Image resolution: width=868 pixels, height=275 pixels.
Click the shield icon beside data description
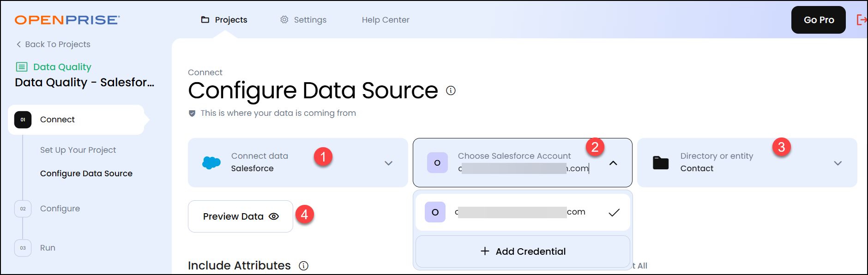coord(192,113)
